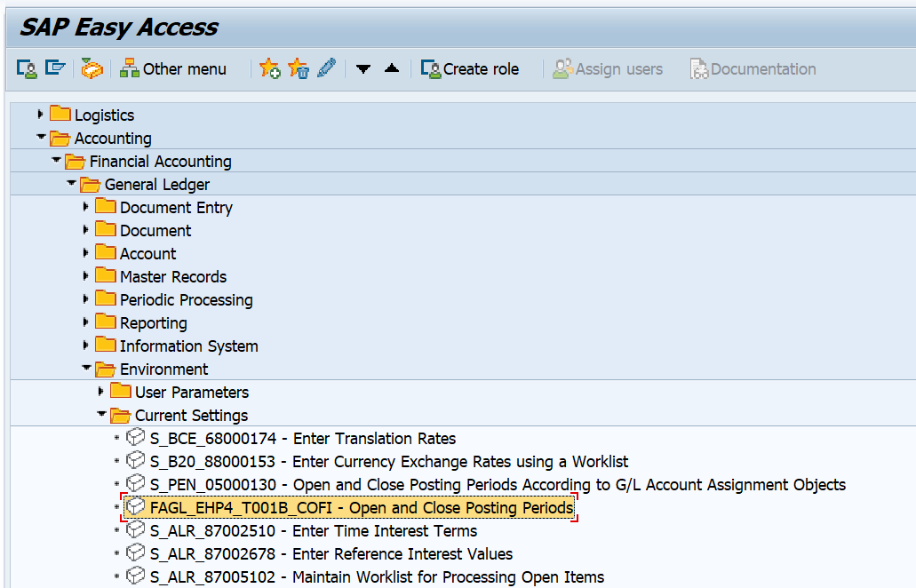
Task: Click cube icon for S_ALR_87002678 transaction
Action: tap(136, 553)
